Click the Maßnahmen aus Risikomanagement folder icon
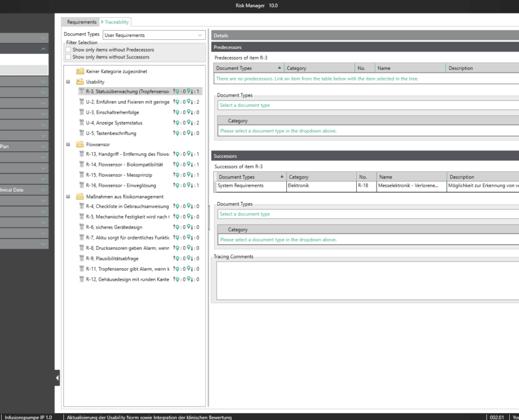 80,196
